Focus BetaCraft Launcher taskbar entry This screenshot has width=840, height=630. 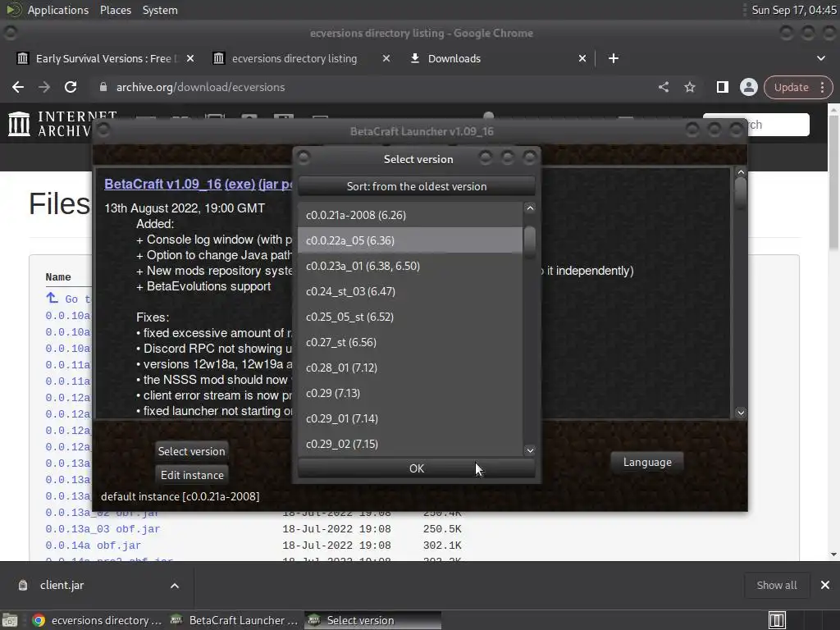(234, 620)
